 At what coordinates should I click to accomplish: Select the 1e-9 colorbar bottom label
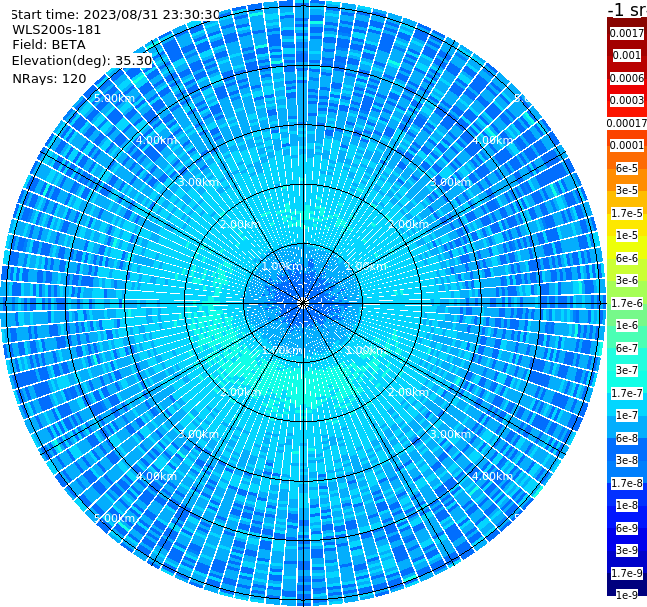click(627, 595)
